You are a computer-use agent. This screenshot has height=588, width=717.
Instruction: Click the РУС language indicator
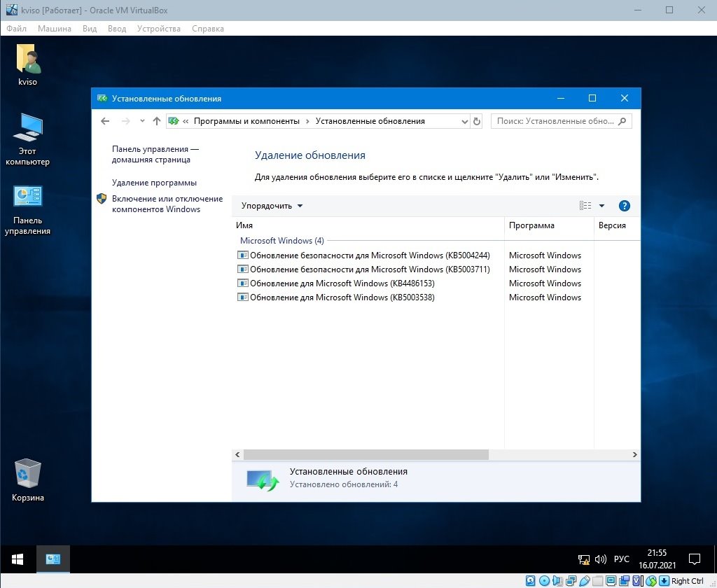(x=622, y=559)
